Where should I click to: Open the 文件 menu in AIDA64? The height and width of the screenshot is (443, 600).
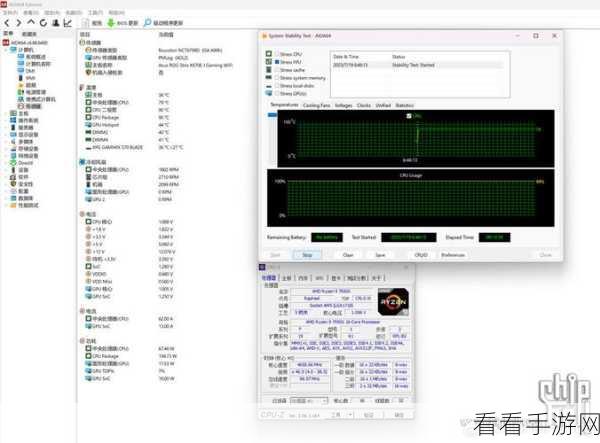10,13
